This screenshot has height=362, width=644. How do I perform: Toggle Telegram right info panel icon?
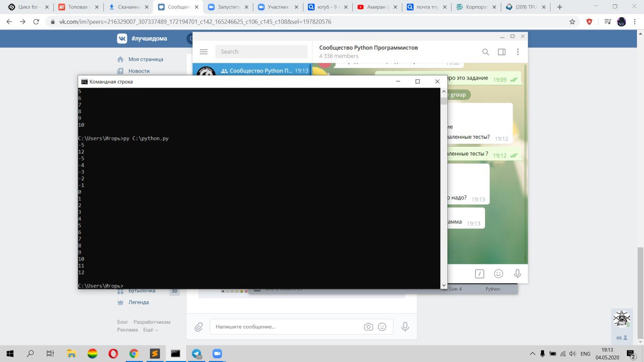pos(502,52)
